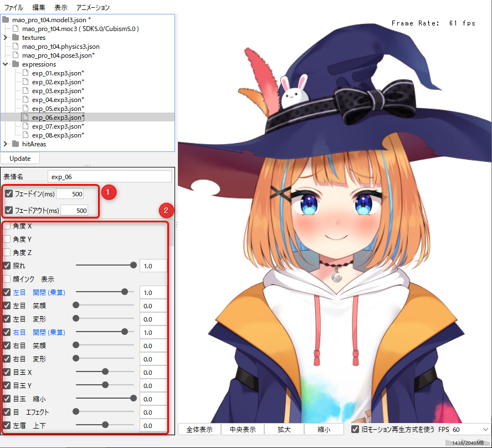Disable the フェードイン(ms) checkbox
The height and width of the screenshot is (448, 492).
coord(8,194)
